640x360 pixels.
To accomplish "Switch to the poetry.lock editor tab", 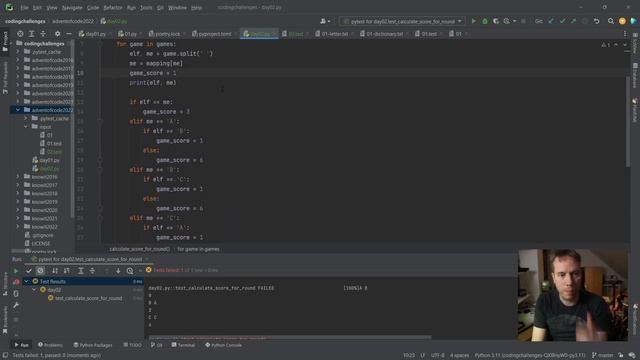I will pos(167,34).
